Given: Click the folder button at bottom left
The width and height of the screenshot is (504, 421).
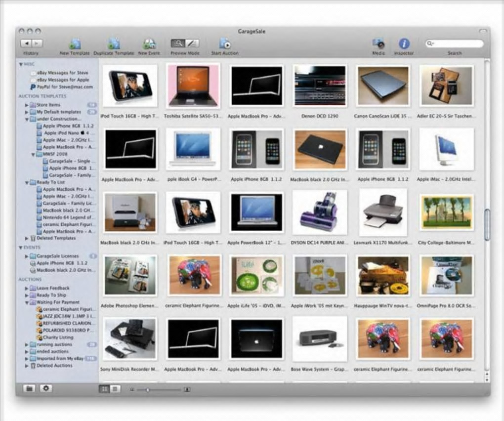Looking at the screenshot, I should pos(29,388).
